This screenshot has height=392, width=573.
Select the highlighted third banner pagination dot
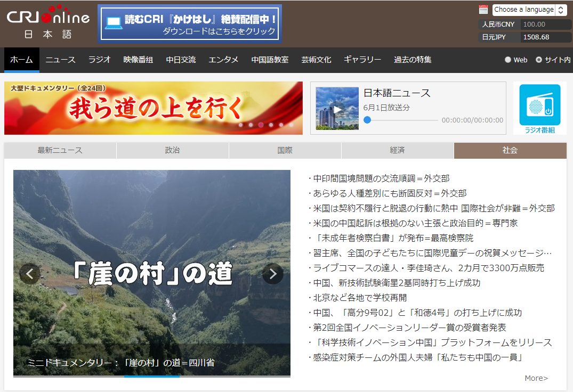[x=261, y=125]
